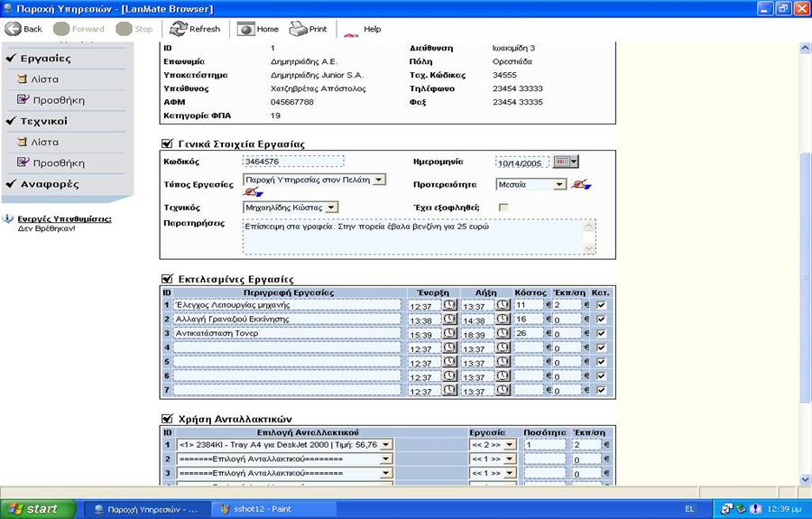Open the Προτεραιότητα dropdown showing Μεσαία

531,184
